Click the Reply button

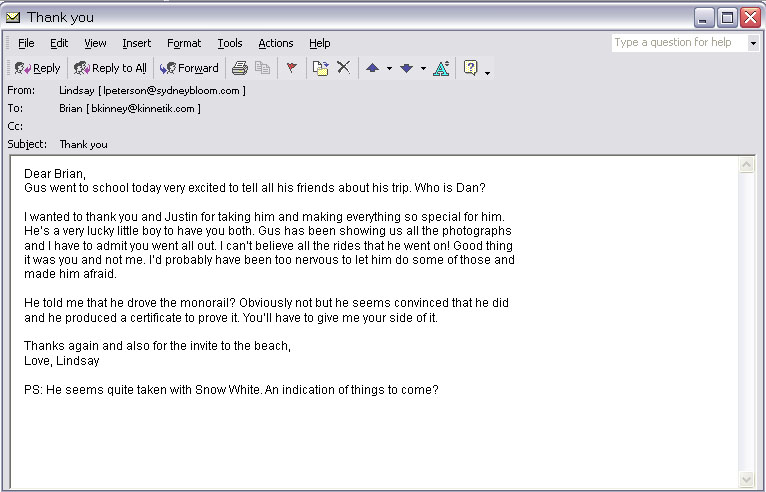pyautogui.click(x=37, y=68)
